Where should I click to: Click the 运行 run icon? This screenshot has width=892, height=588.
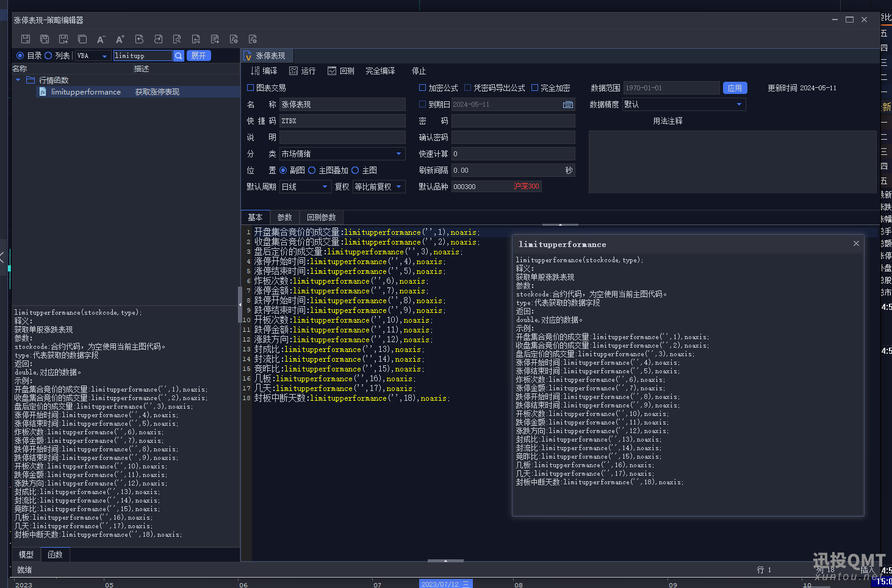pyautogui.click(x=293, y=71)
